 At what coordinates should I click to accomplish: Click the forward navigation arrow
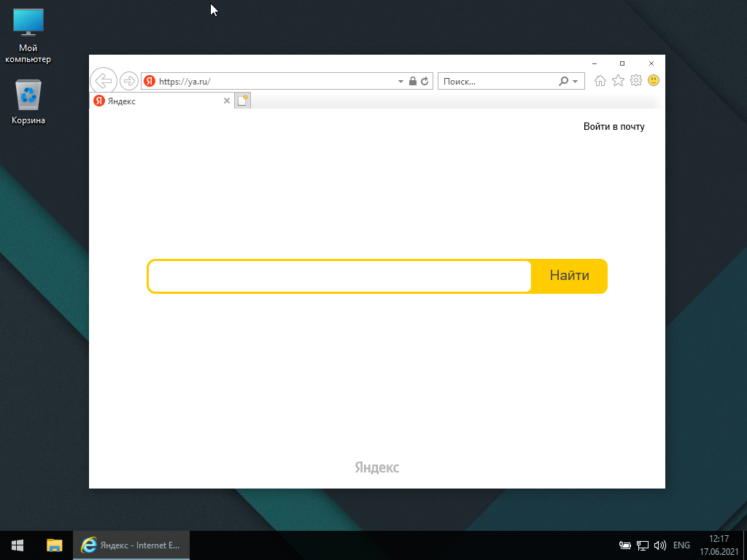point(128,81)
